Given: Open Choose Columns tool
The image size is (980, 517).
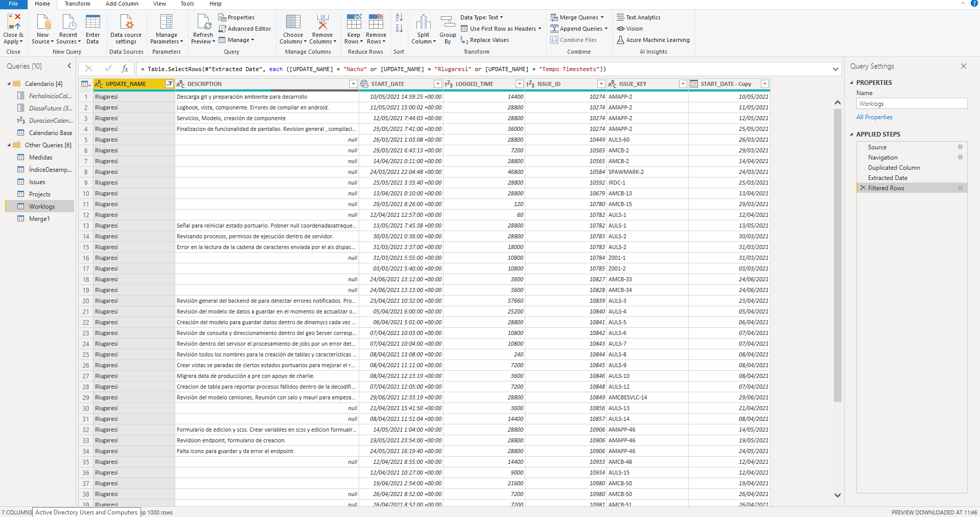Looking at the screenshot, I should [x=293, y=29].
